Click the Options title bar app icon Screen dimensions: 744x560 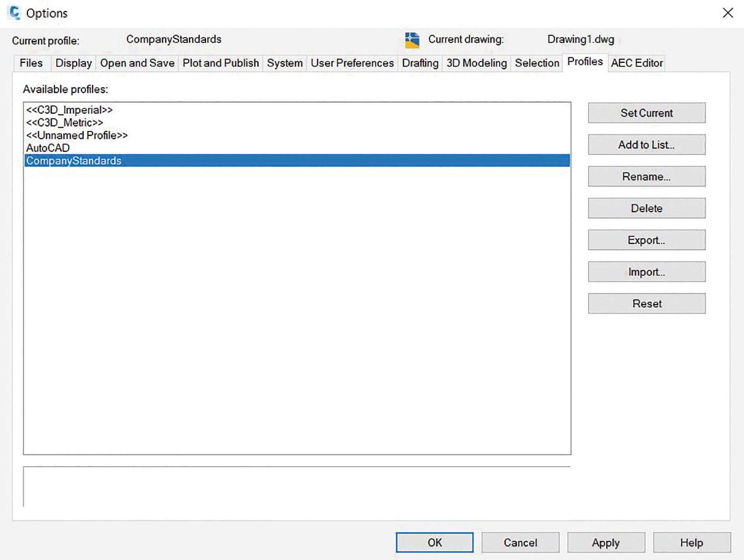14,13
